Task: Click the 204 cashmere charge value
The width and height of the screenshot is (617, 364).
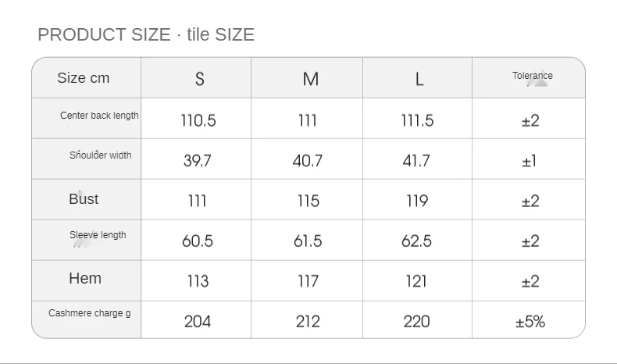Action: coord(198,322)
